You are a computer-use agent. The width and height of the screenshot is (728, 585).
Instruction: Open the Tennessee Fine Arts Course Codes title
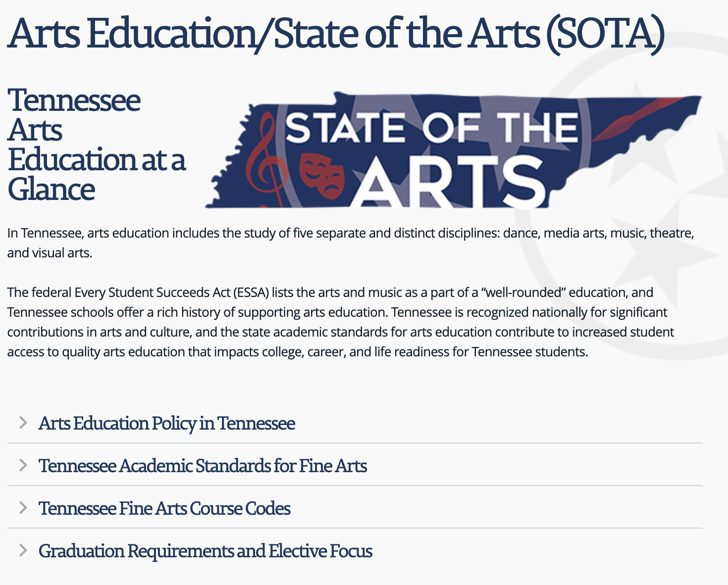click(x=165, y=508)
